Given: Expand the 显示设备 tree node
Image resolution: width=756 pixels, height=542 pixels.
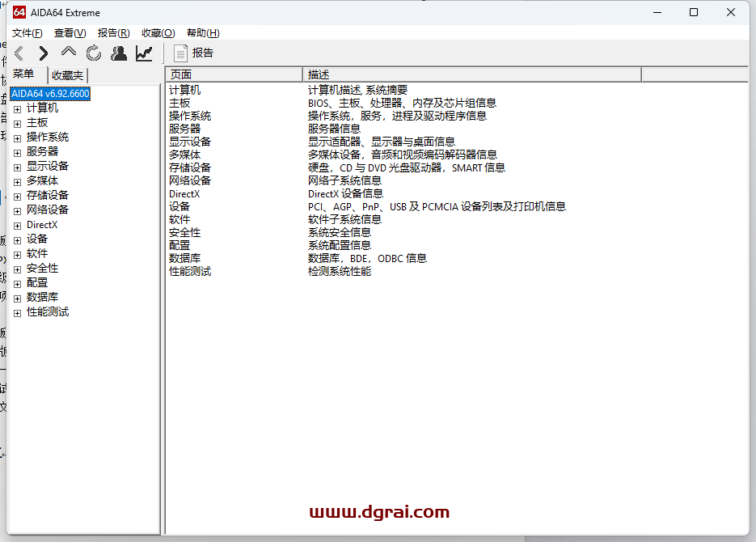Looking at the screenshot, I should 17,167.
